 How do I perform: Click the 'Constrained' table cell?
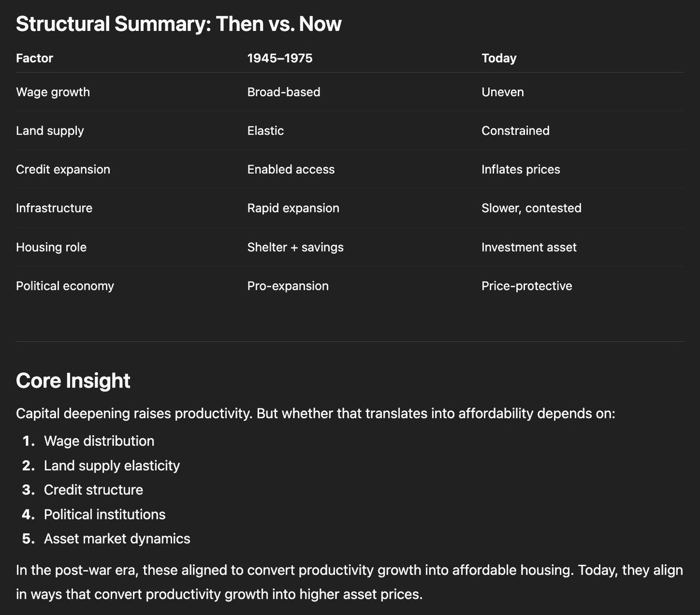[x=515, y=130]
